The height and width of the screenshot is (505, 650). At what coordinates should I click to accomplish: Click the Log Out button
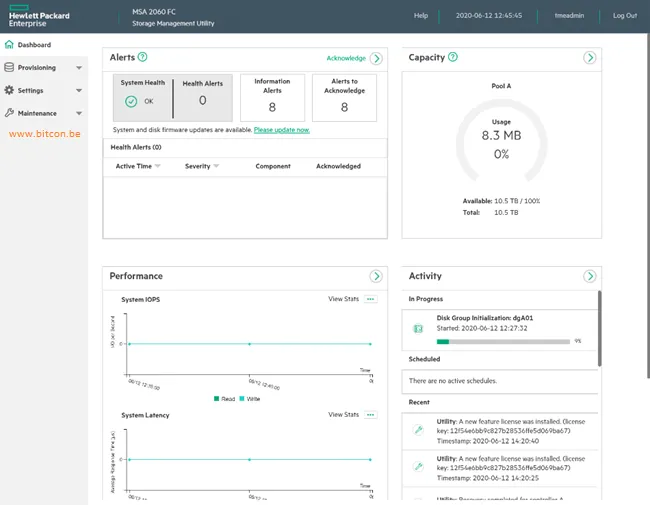click(624, 16)
